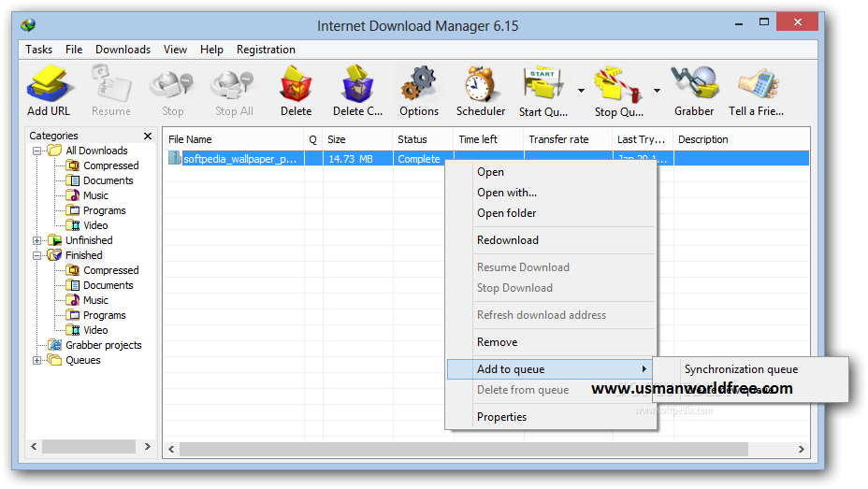The image size is (868, 489).
Task: Click the Add URL toolbar icon
Action: pyautogui.click(x=49, y=84)
